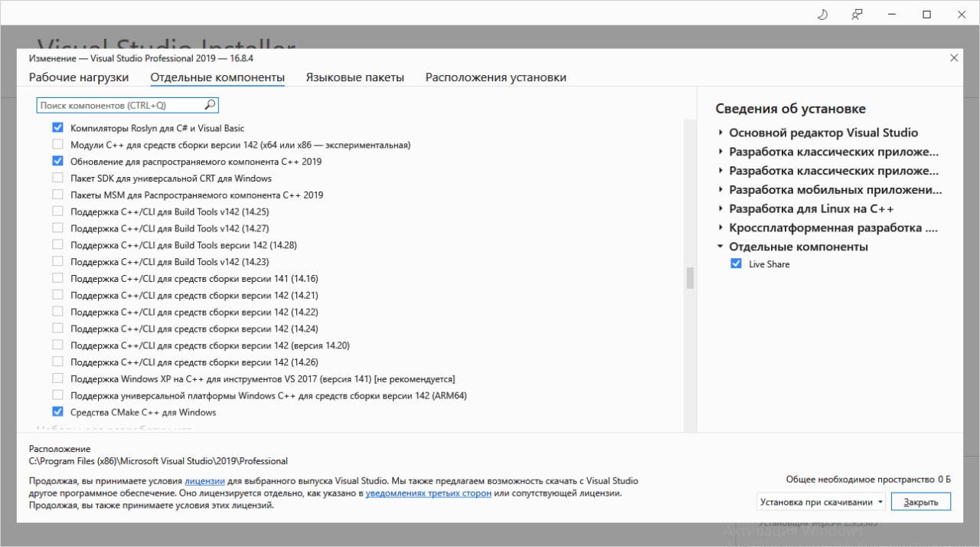Expand Разработка мобильных приложени...

click(x=720, y=190)
